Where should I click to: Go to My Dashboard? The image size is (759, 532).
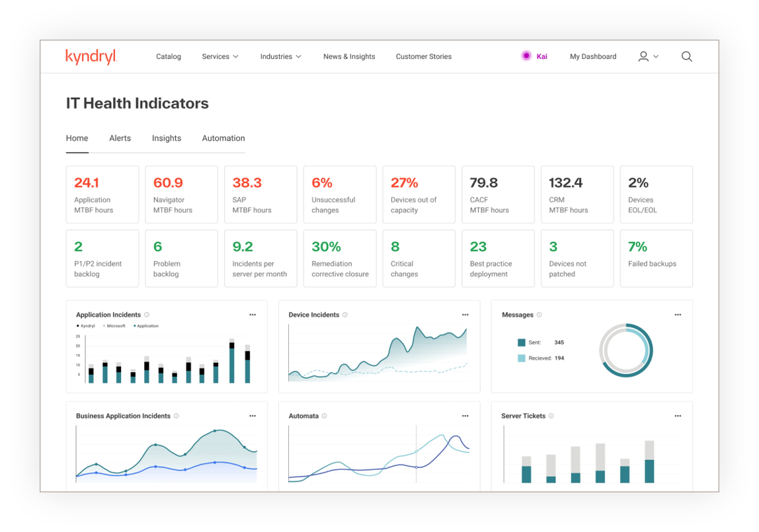(593, 57)
